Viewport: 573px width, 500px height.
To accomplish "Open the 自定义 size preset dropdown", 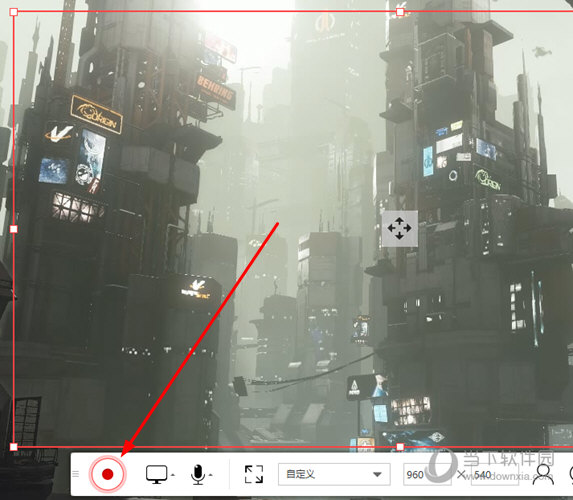I will coord(334,474).
